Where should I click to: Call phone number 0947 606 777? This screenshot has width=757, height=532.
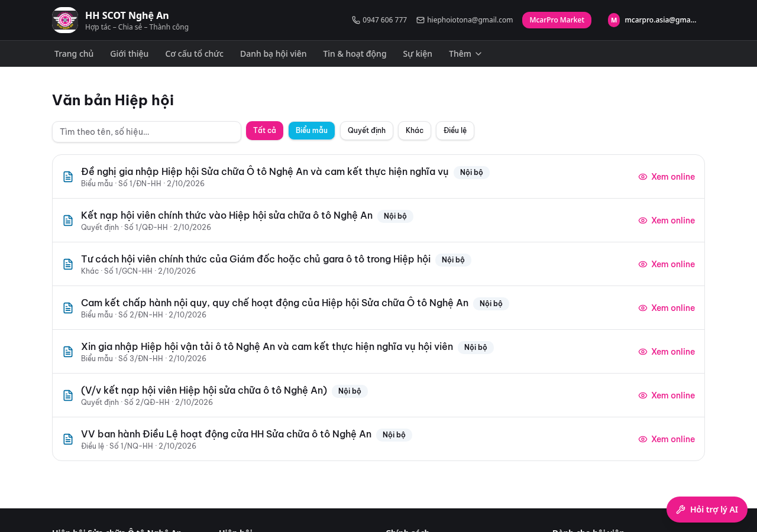click(x=379, y=20)
